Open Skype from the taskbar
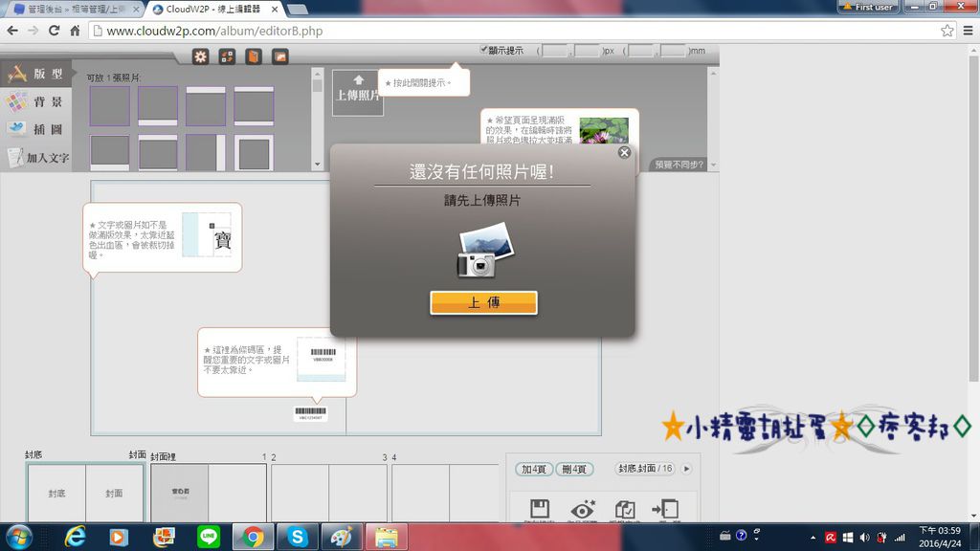This screenshot has height=551, width=980. click(x=298, y=538)
